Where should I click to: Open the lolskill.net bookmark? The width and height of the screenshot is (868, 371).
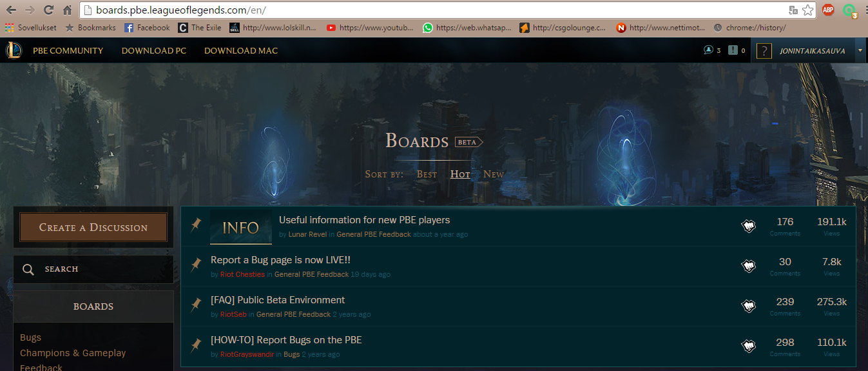tap(273, 28)
